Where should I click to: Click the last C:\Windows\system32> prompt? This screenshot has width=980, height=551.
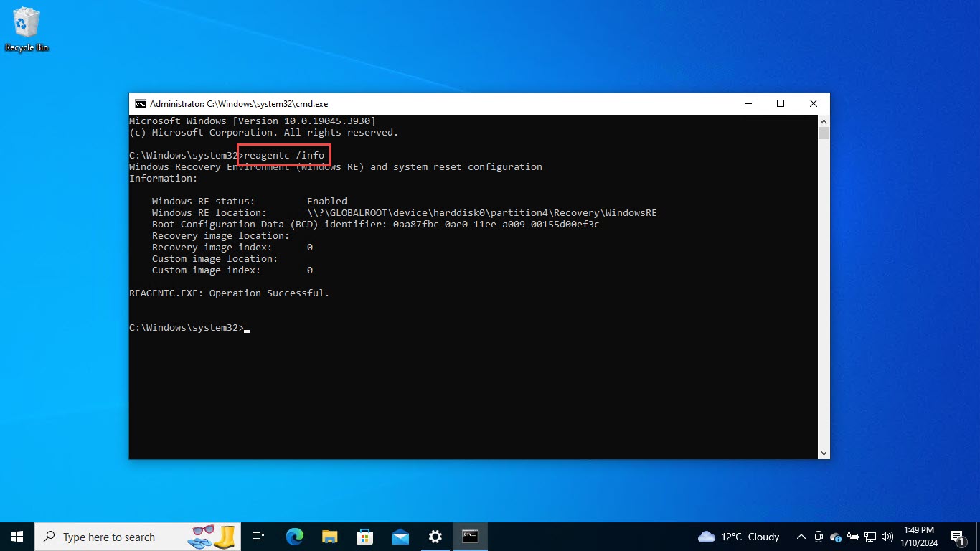tap(187, 328)
